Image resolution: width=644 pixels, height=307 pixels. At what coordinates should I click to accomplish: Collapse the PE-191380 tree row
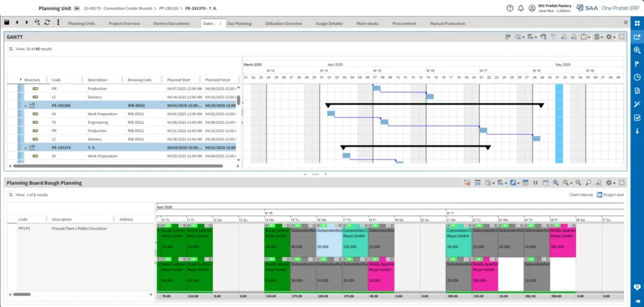point(25,106)
